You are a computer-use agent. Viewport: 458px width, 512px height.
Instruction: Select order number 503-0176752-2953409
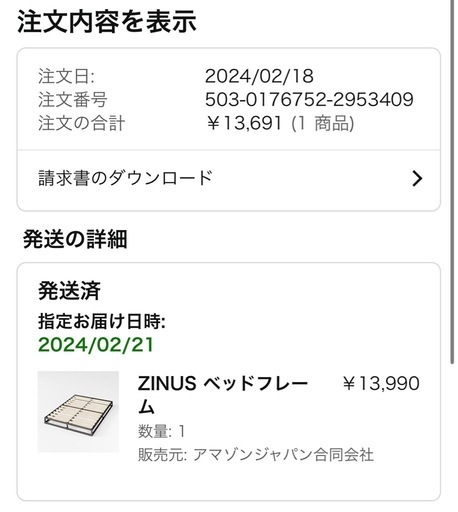tap(309, 99)
